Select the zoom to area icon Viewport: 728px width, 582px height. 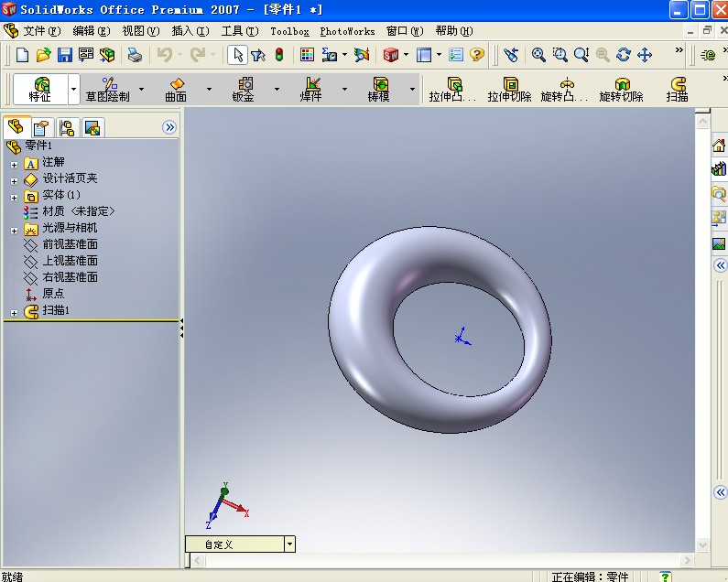[x=560, y=55]
